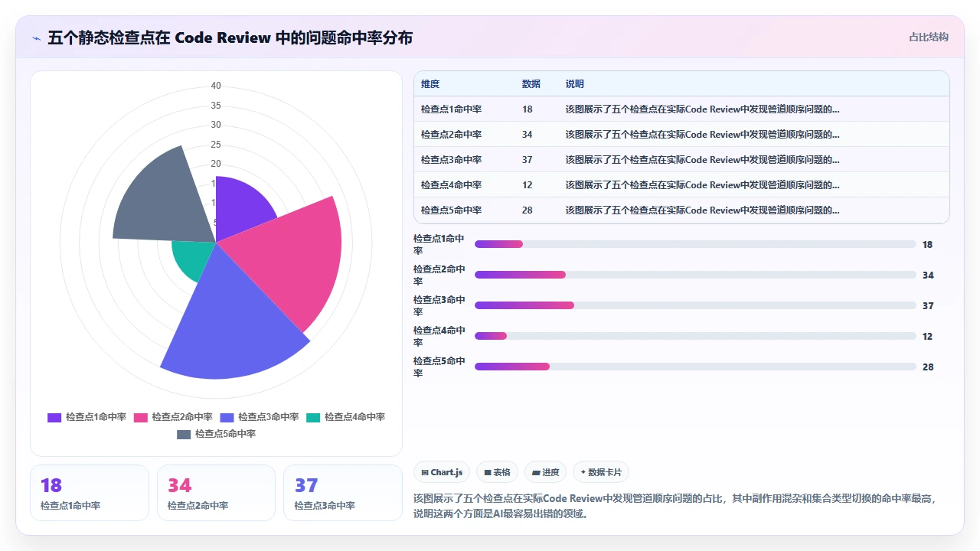Click the 检查点5命中率 progress bar
This screenshot has height=551, width=980.
tap(695, 367)
